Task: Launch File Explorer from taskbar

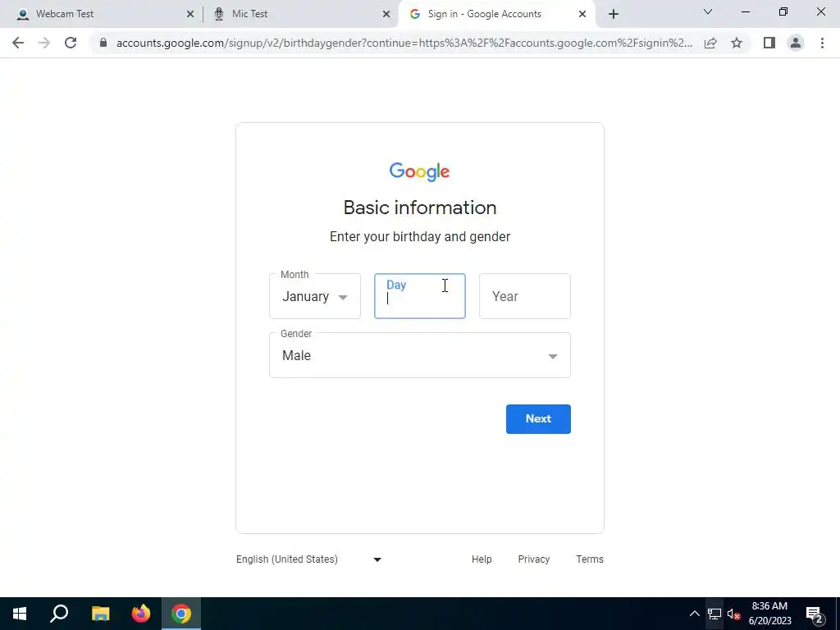Action: point(100,614)
